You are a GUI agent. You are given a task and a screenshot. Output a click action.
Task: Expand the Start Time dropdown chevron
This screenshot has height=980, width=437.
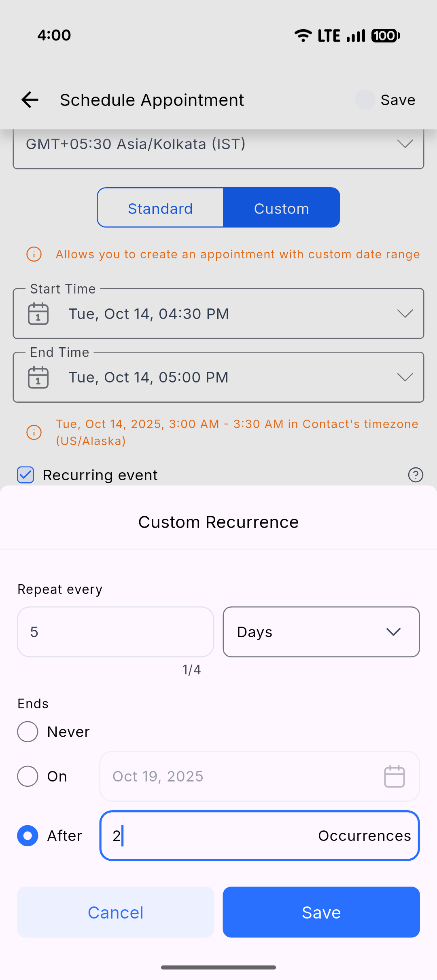tap(405, 314)
